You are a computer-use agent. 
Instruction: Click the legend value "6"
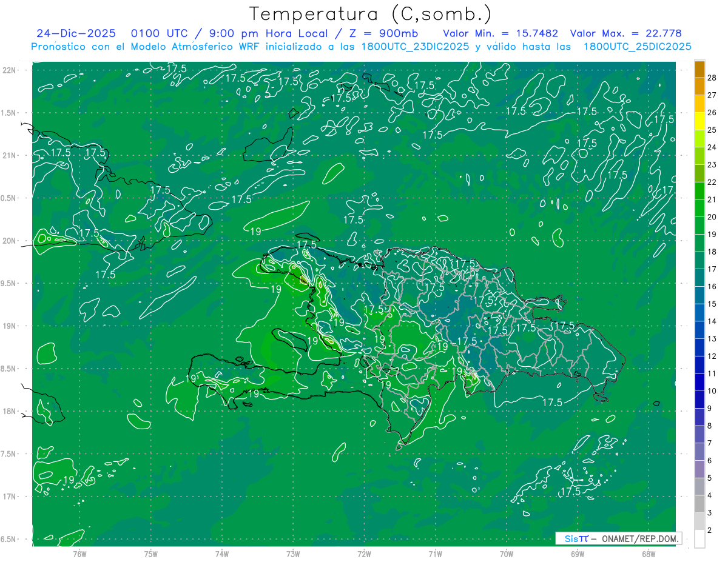click(x=710, y=461)
